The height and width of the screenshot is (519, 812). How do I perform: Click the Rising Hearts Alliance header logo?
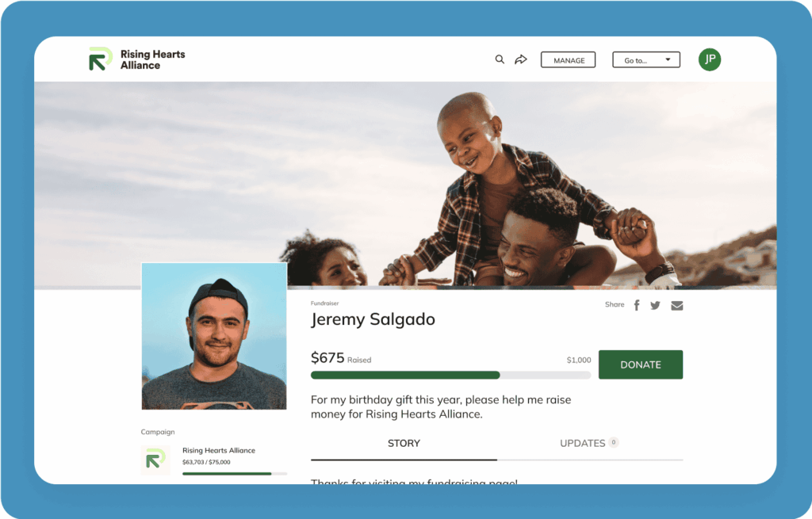coord(101,59)
